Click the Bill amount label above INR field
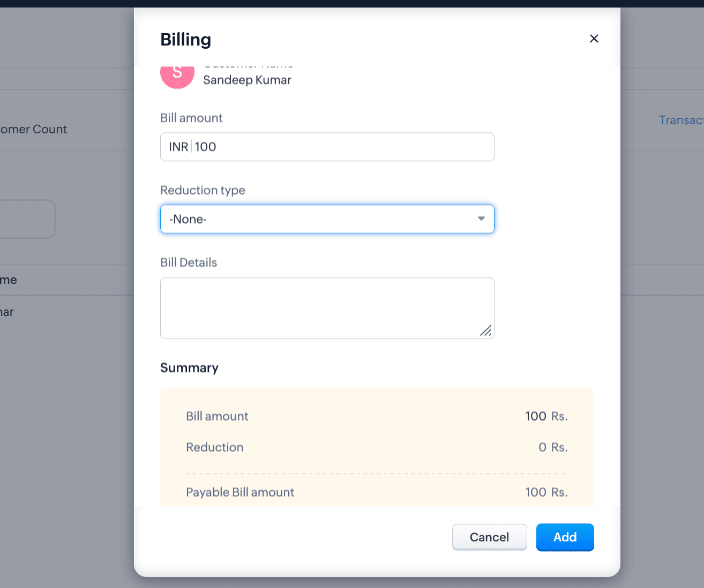 click(191, 118)
